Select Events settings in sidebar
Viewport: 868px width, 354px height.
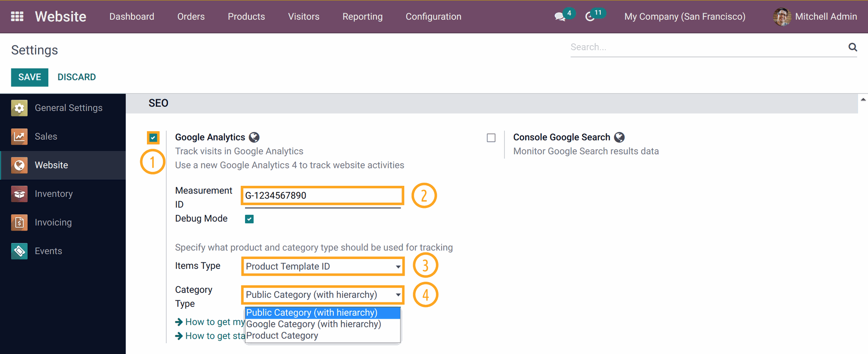click(63, 251)
